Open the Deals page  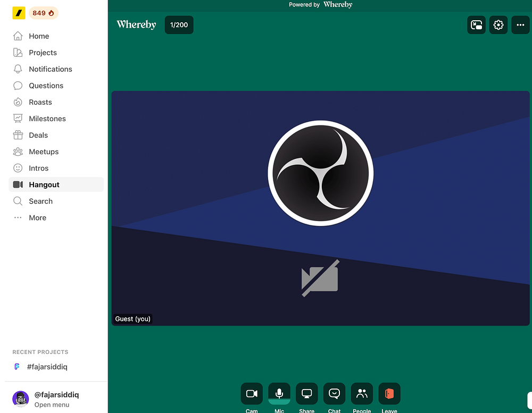[x=56, y=135]
